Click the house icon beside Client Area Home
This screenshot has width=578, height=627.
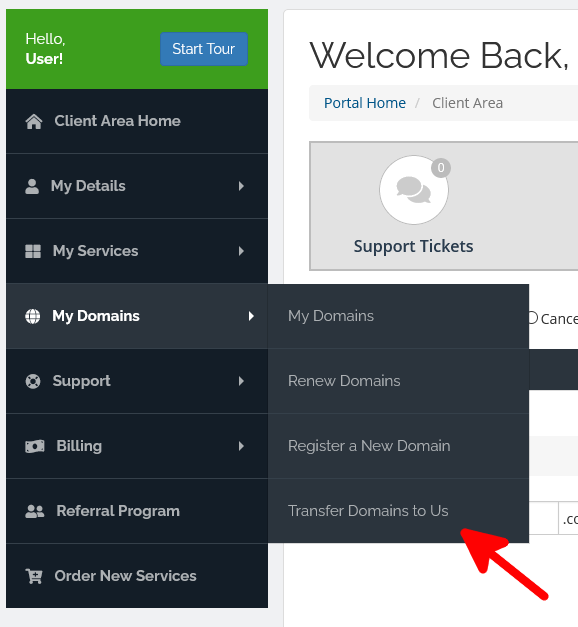34,121
